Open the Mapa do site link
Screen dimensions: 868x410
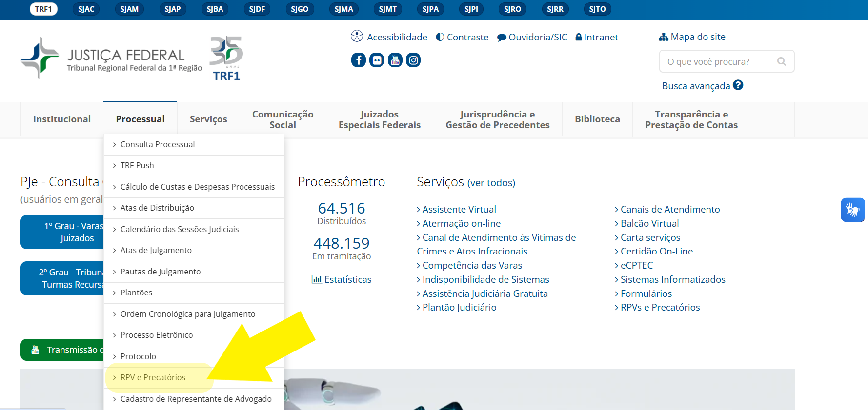pos(692,37)
